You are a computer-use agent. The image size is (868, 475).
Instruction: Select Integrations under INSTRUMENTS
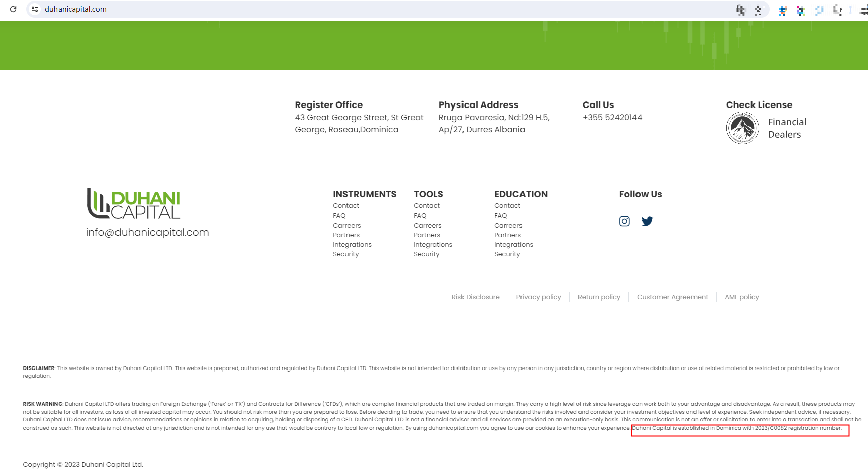[x=352, y=245]
